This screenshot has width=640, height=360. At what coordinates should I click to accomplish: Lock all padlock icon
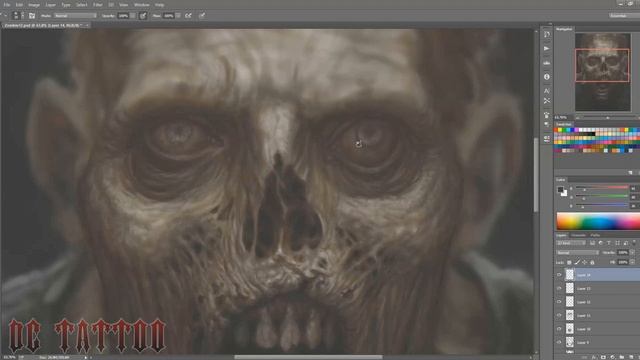click(592, 262)
